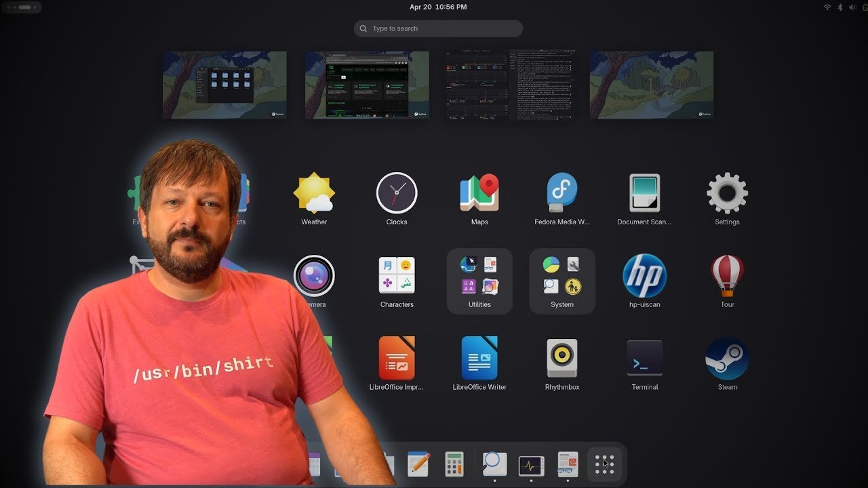
Task: Select second workspace with green web page
Action: coord(367,85)
